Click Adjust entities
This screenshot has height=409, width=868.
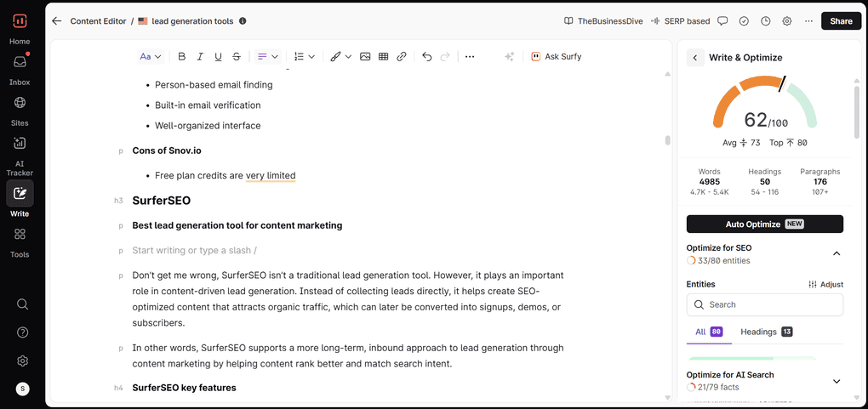tap(826, 285)
